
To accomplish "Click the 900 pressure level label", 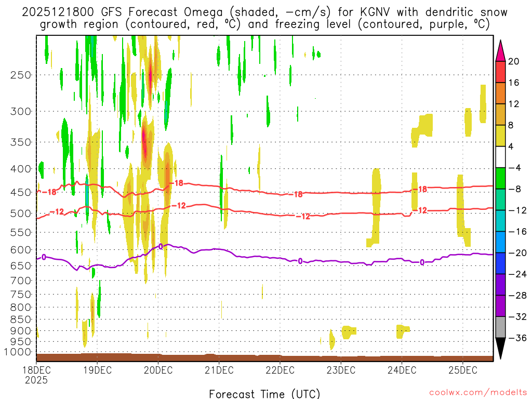I will [x=21, y=331].
